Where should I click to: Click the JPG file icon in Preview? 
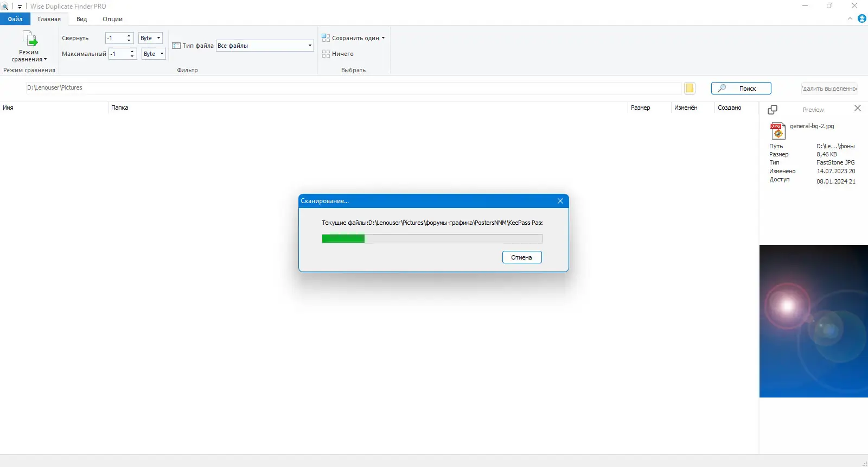click(x=777, y=130)
